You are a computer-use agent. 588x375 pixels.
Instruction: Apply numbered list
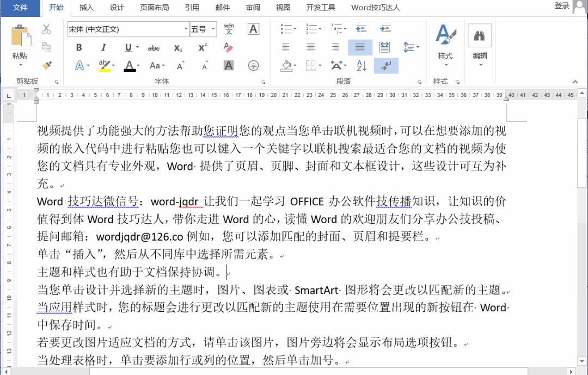311,29
